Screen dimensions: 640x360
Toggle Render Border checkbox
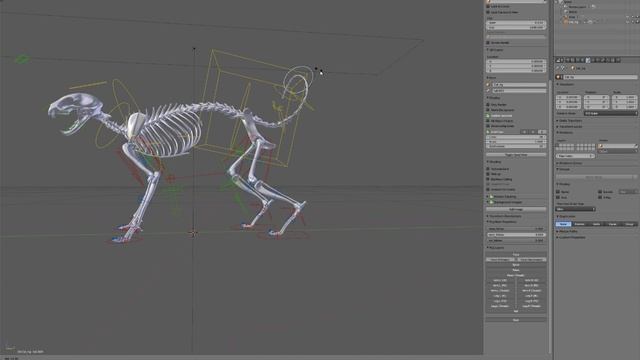pos(488,42)
